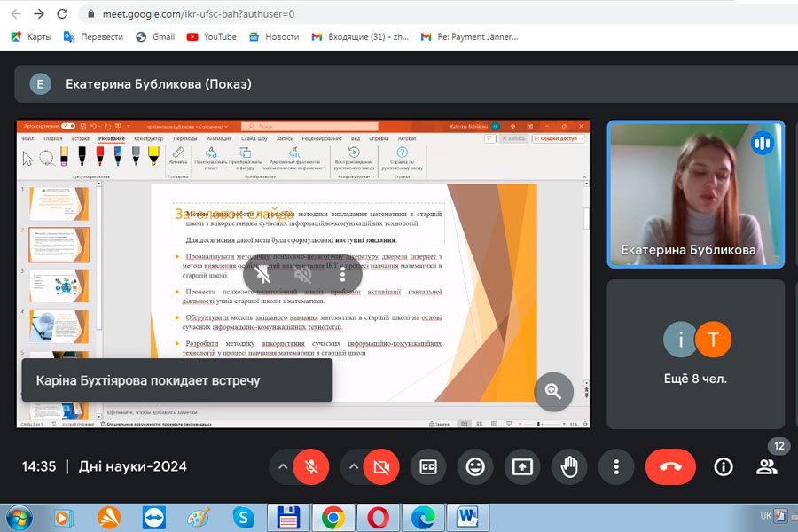Open meeting details info icon
Image resolution: width=798 pixels, height=532 pixels.
click(724, 467)
